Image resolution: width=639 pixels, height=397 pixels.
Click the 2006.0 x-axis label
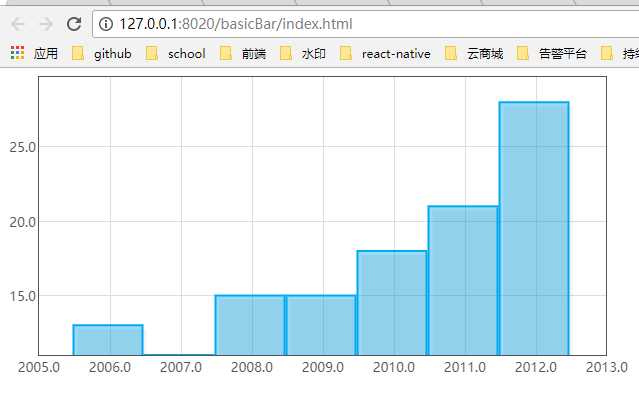tap(110, 367)
